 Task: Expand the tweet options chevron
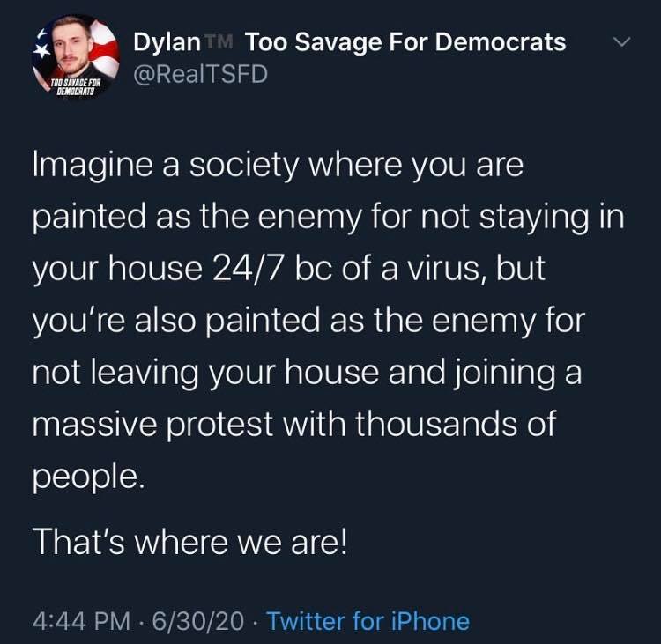point(622,42)
